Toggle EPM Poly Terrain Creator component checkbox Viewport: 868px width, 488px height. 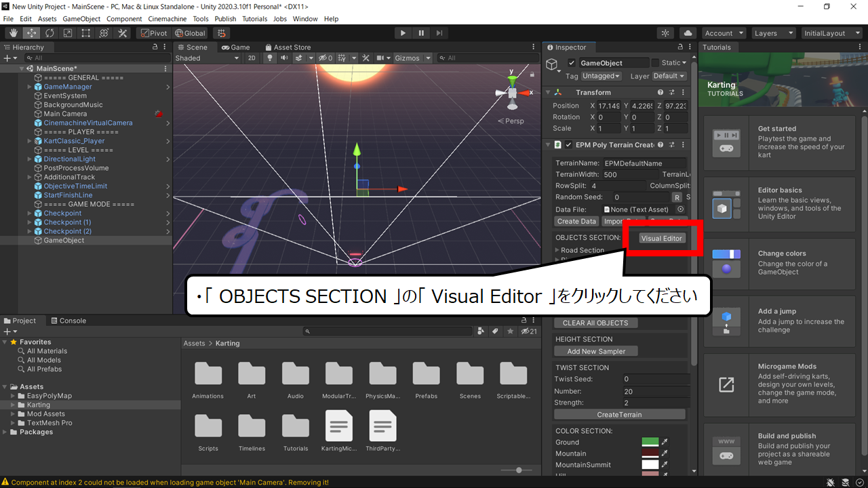click(569, 145)
